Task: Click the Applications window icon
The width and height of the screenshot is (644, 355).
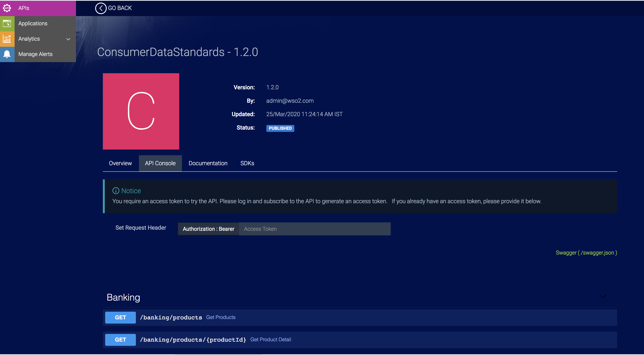Action: coord(7,23)
